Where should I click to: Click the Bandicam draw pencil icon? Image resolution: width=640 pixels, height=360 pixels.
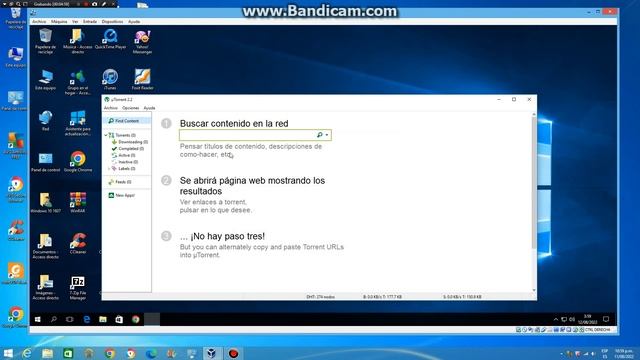(104, 4)
